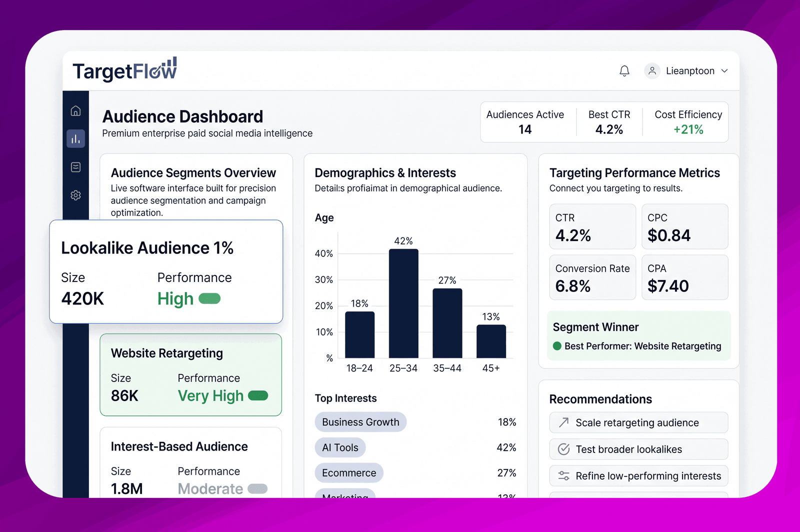Image resolution: width=800 pixels, height=532 pixels.
Task: Click the 86K size value
Action: tap(124, 395)
